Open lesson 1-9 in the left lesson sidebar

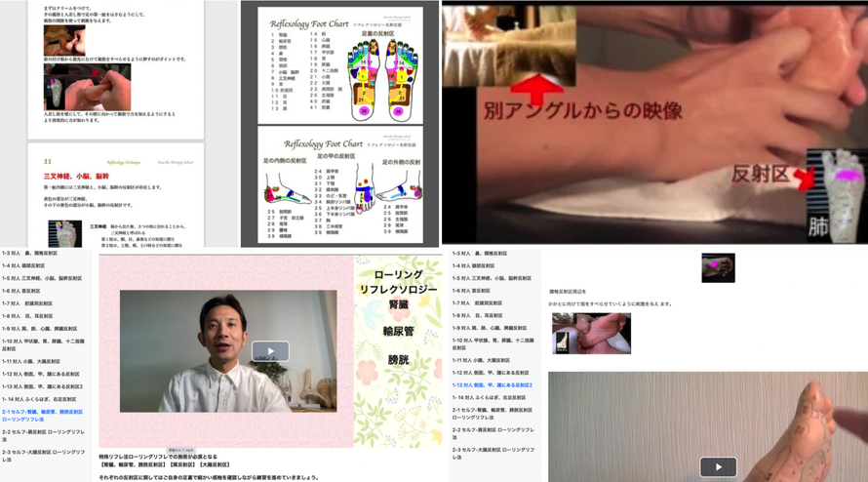[40, 329]
